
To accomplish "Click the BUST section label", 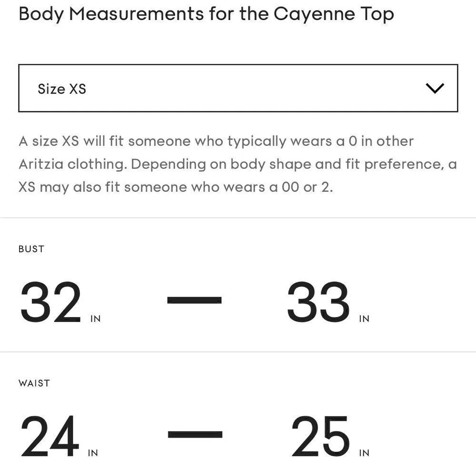I will pyautogui.click(x=31, y=248).
